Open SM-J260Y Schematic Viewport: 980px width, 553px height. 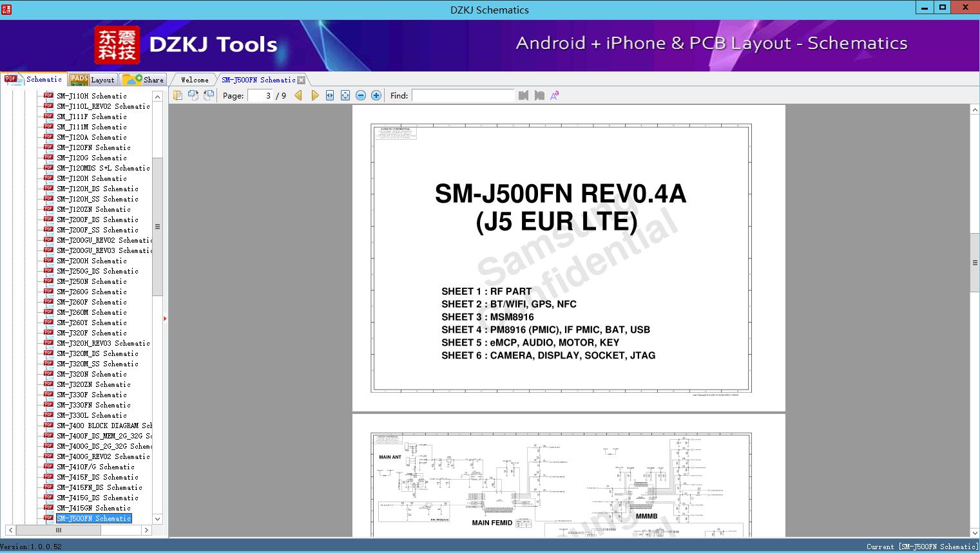[91, 323]
